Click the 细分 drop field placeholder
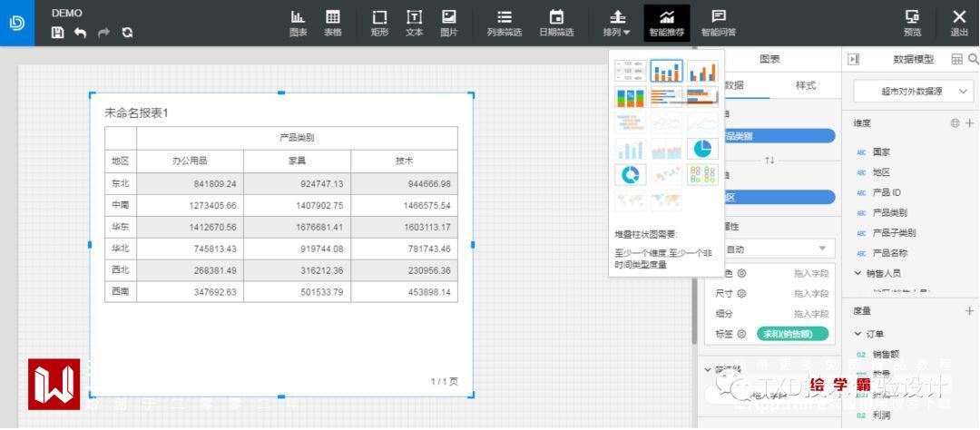Screen dimensions: 980x430 coord(811,314)
